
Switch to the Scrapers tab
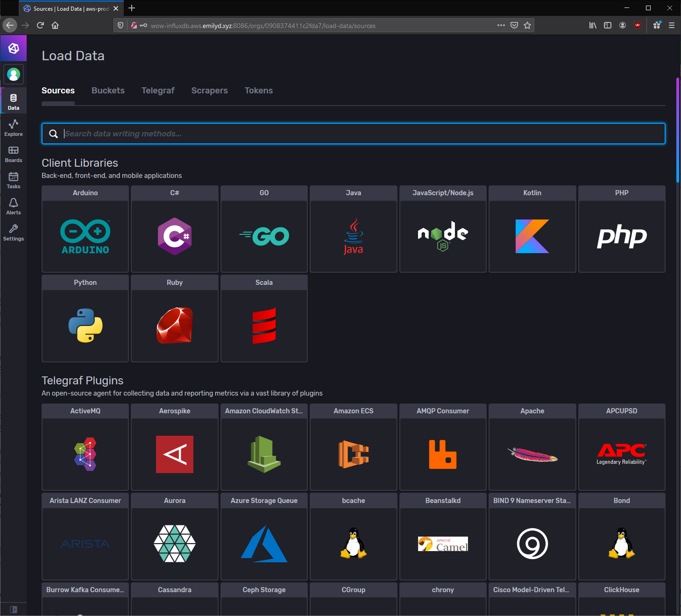[209, 91]
